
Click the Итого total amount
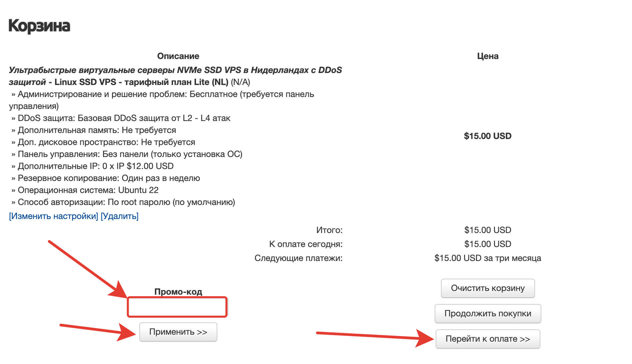point(487,230)
